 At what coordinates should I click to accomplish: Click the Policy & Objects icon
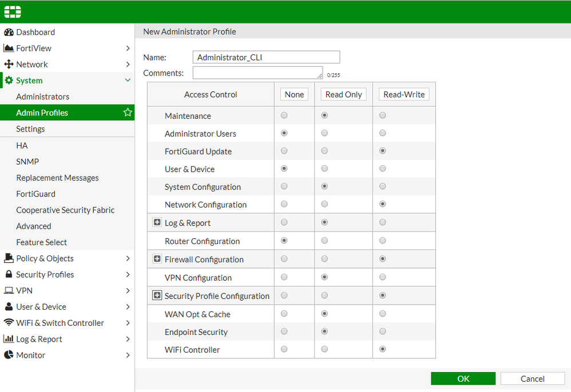click(9, 258)
